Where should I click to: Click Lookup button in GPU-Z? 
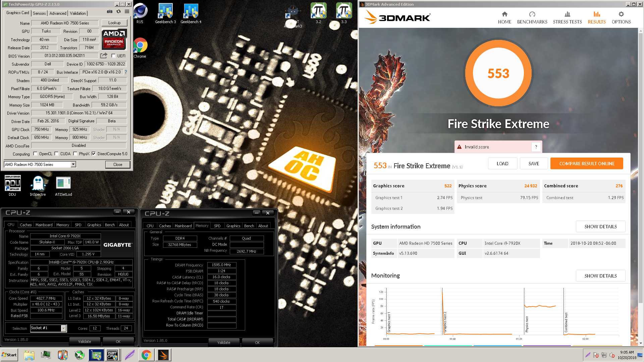pos(114,23)
